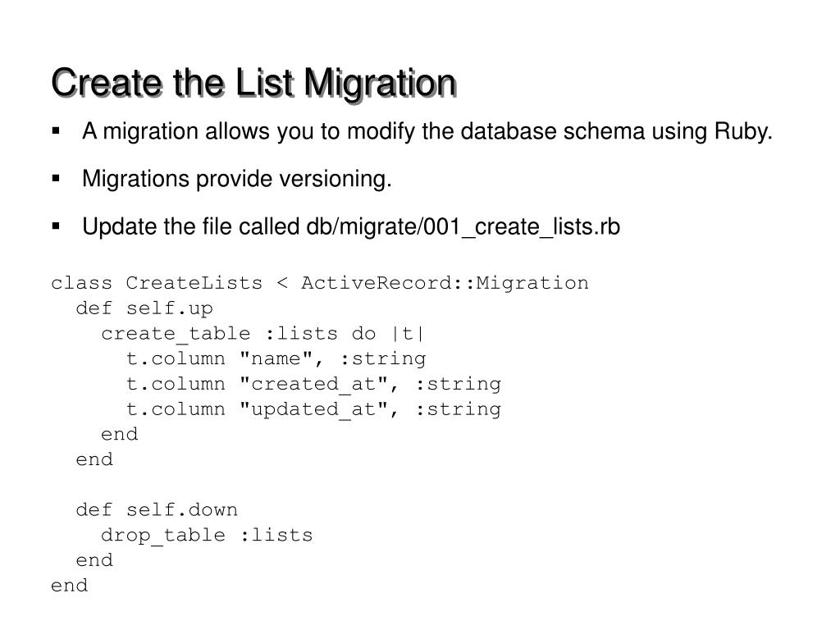Click the "class CreateLists < ActiveRecord::Migration" line
The image size is (840, 630).
pos(319,283)
